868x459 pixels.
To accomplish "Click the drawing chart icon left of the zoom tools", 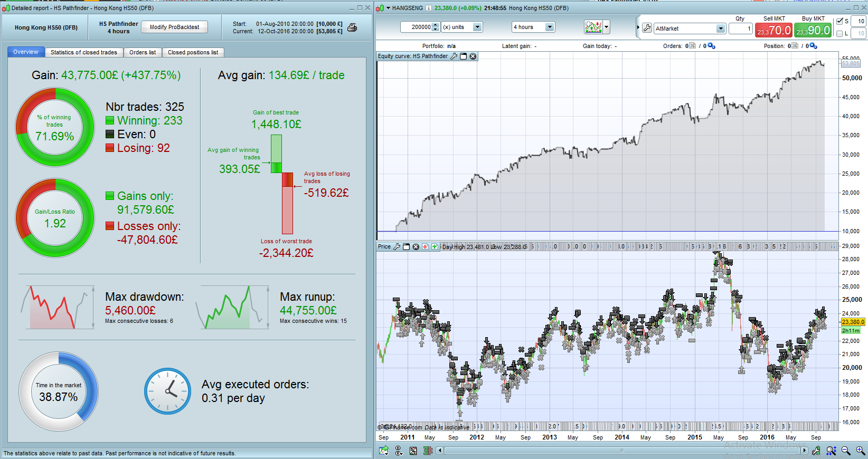I will (x=816, y=451).
